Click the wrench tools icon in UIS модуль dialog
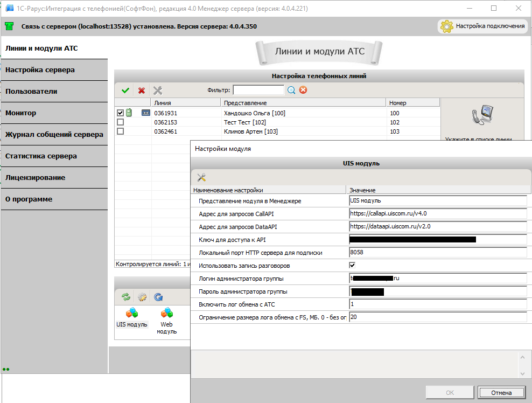The width and height of the screenshot is (532, 403). [202, 178]
